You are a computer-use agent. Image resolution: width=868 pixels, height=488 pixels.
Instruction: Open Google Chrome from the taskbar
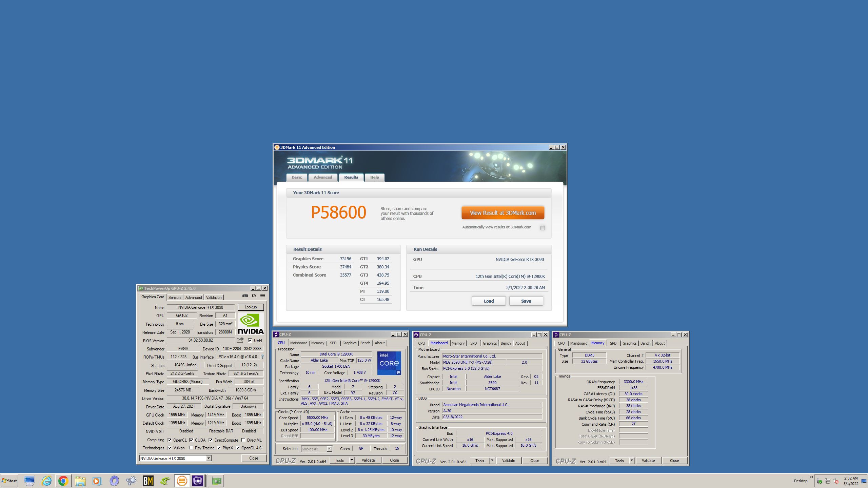pos(63,481)
